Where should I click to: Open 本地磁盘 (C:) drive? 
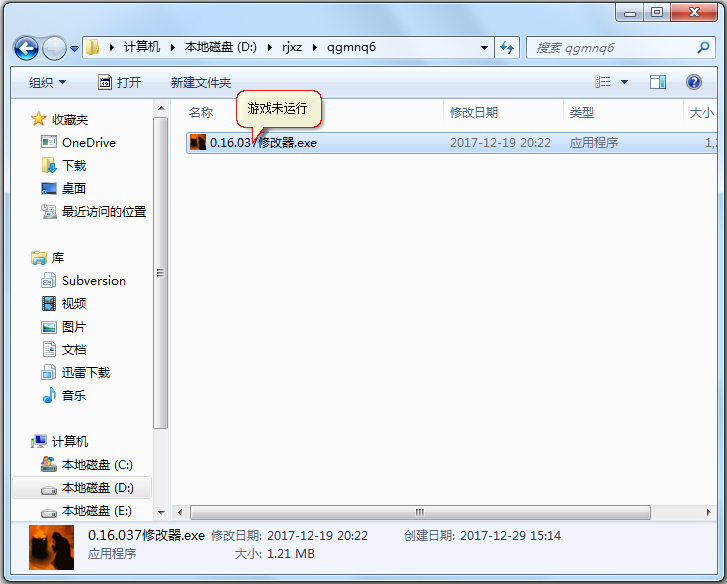click(97, 464)
